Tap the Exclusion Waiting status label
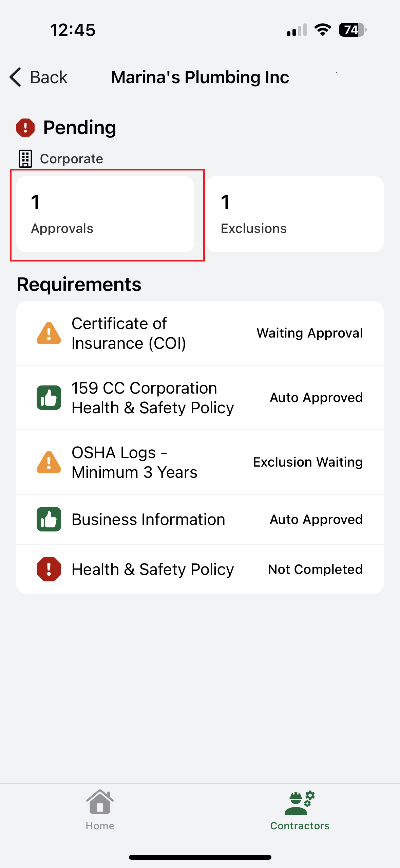This screenshot has height=868, width=400. click(308, 462)
